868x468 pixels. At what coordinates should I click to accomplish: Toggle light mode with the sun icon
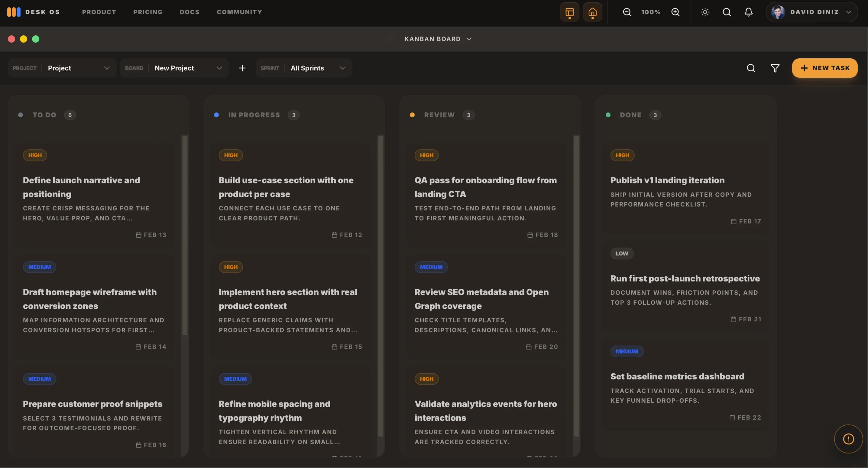click(704, 12)
